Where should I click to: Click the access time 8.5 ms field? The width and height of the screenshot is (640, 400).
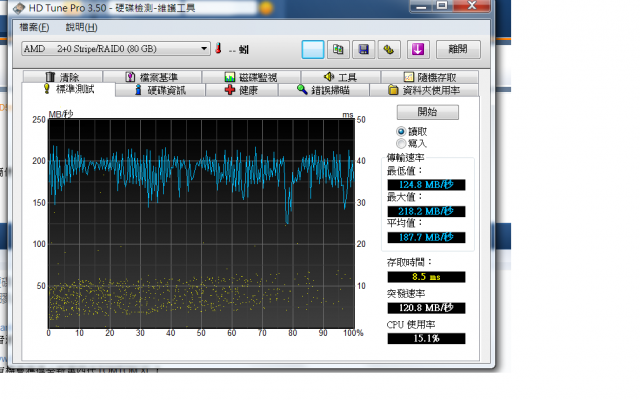click(426, 277)
